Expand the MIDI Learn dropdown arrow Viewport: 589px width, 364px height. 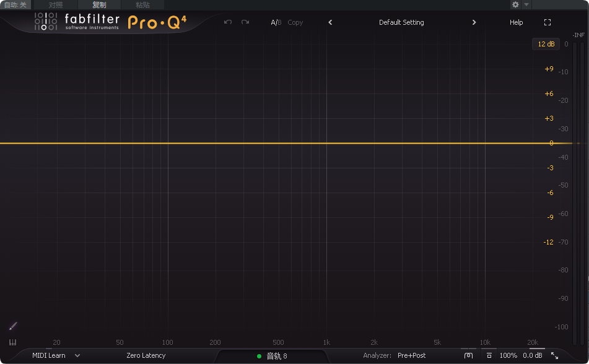[77, 355]
